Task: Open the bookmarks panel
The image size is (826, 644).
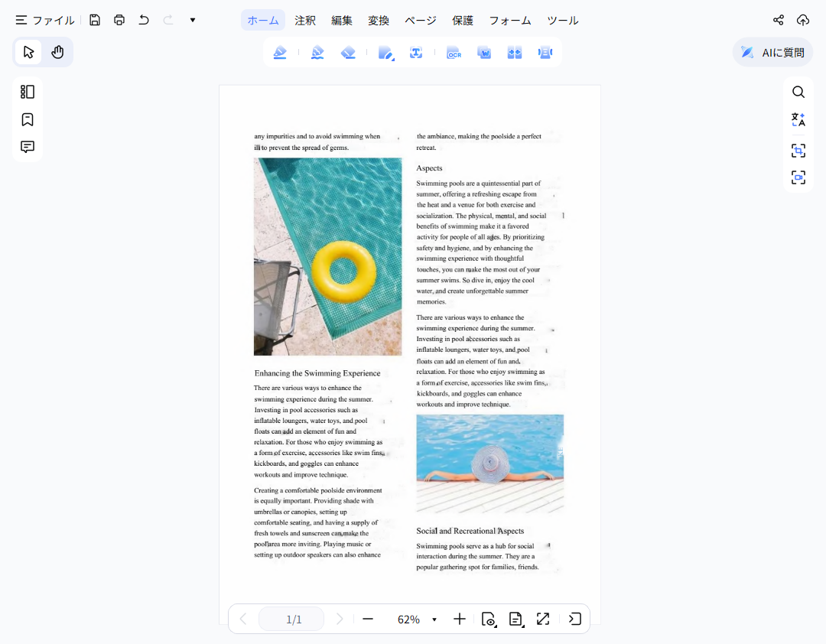Action: [28, 119]
